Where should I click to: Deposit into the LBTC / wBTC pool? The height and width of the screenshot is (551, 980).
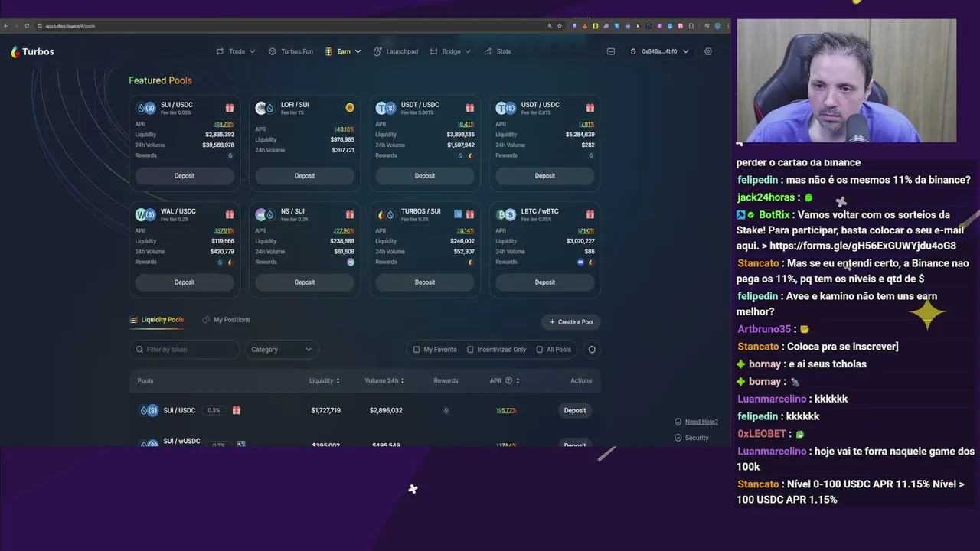click(x=545, y=282)
